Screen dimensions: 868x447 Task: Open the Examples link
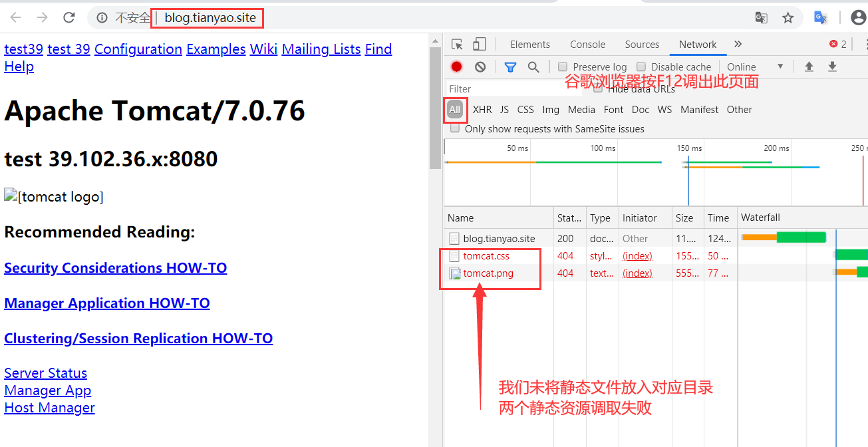(216, 49)
